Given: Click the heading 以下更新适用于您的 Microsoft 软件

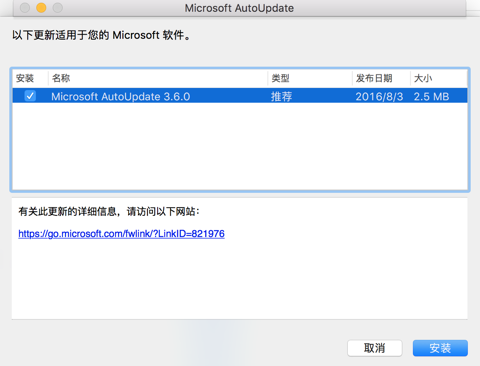Looking at the screenshot, I should pos(101,35).
